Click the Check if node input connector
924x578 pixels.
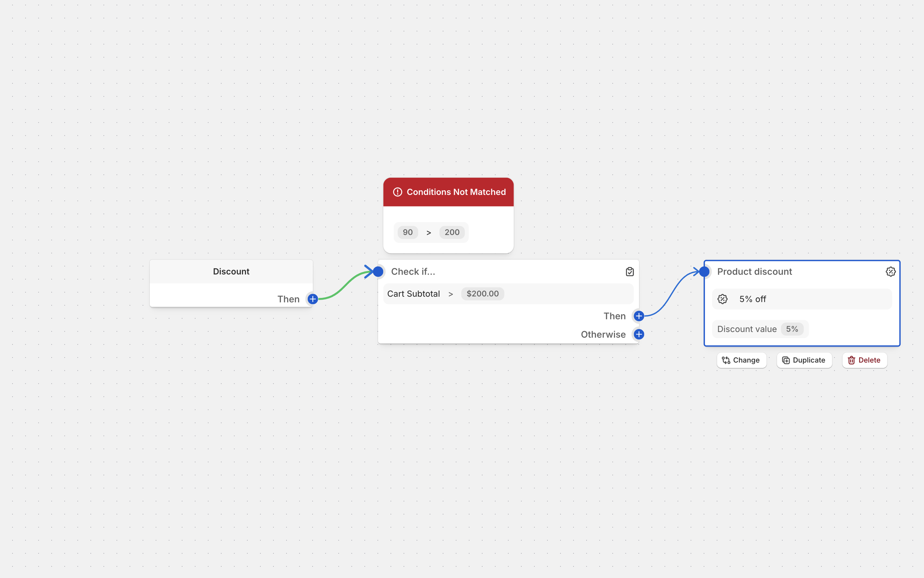tap(378, 271)
